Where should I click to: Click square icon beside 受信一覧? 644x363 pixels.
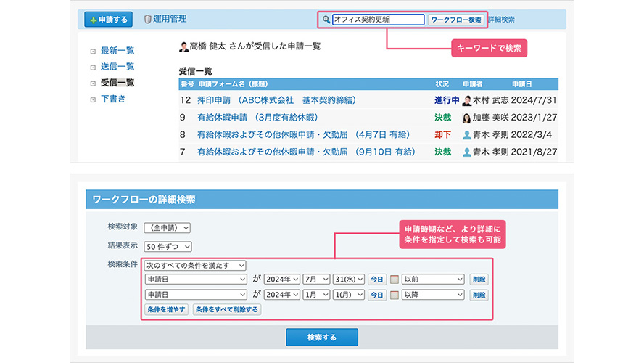pyautogui.click(x=93, y=83)
